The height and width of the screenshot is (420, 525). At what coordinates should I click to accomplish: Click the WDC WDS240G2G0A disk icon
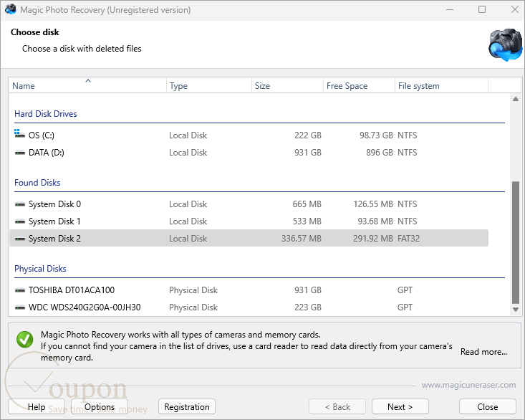pos(20,307)
